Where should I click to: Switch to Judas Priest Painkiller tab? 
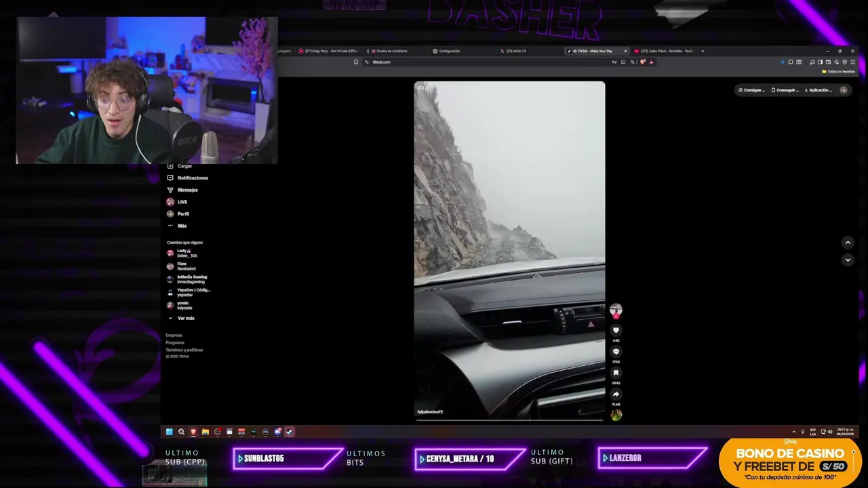pyautogui.click(x=665, y=51)
